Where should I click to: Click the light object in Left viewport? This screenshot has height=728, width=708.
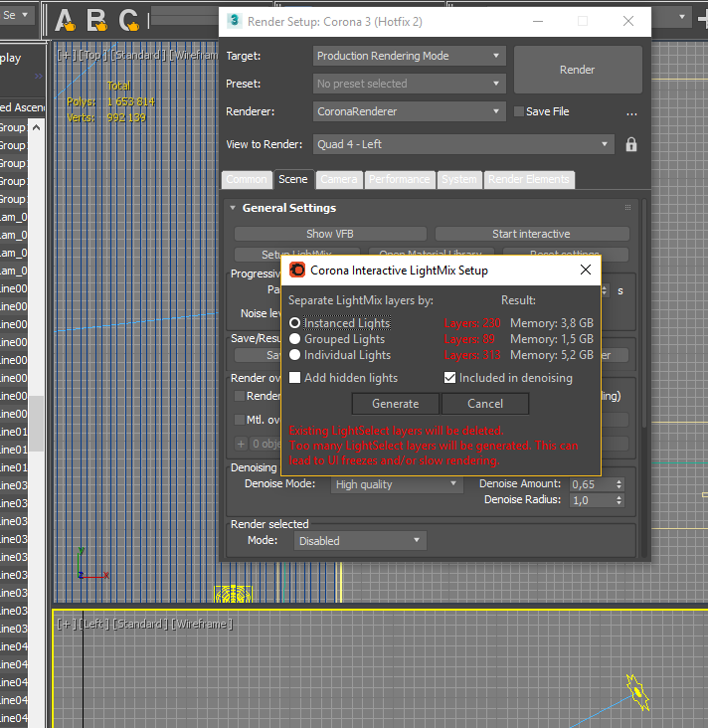(x=638, y=692)
